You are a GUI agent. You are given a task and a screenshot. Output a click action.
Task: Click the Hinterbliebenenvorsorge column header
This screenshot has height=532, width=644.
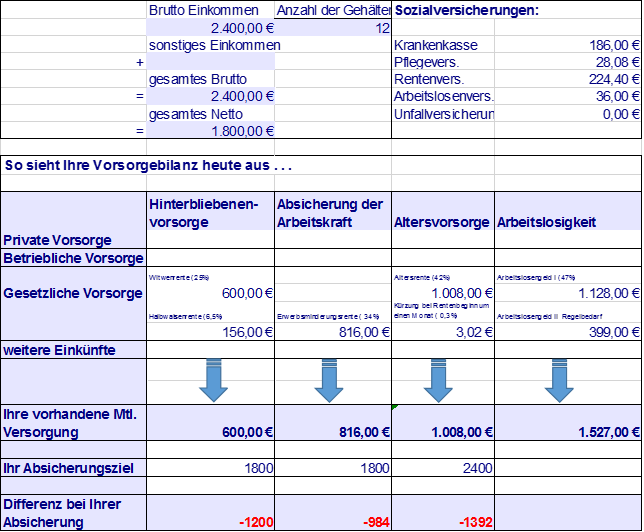204,213
